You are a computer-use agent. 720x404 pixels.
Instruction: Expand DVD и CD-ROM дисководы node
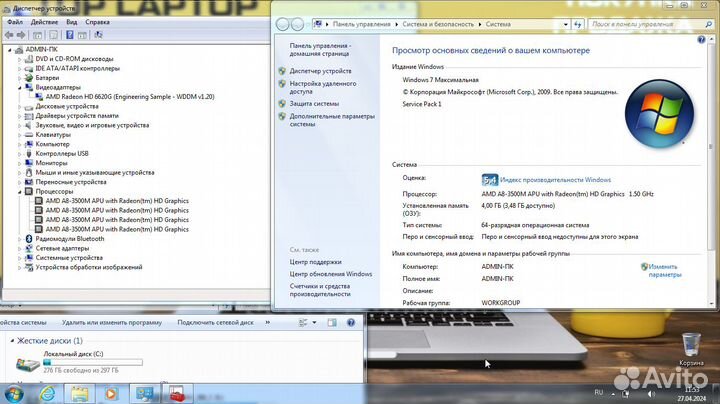(x=20, y=59)
